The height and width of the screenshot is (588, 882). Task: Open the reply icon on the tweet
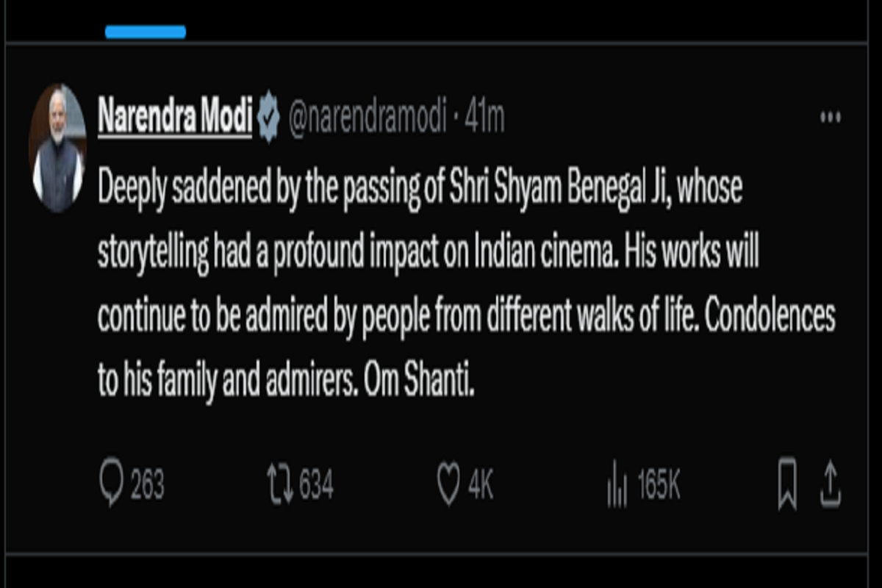click(111, 486)
